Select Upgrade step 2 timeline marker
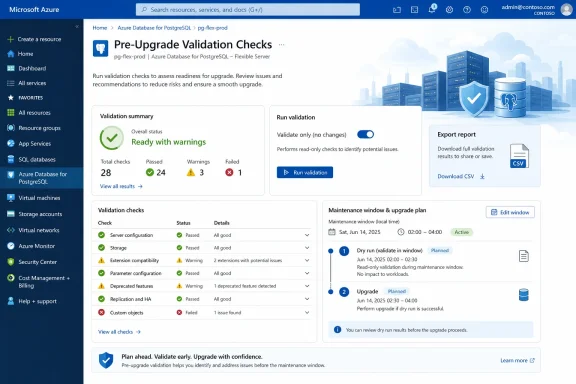This screenshot has width=576, height=384. click(344, 292)
